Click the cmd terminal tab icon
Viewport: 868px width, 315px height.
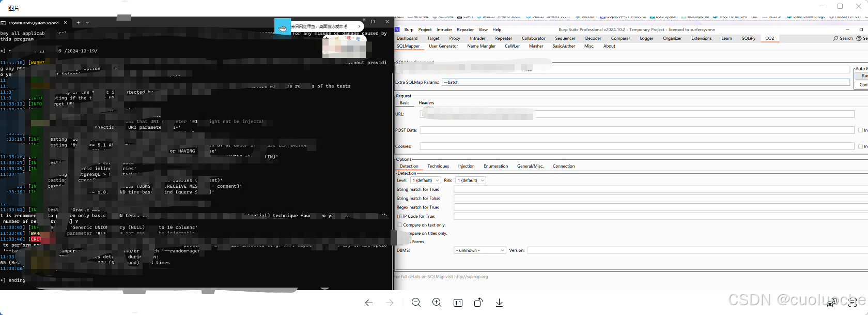(x=4, y=23)
